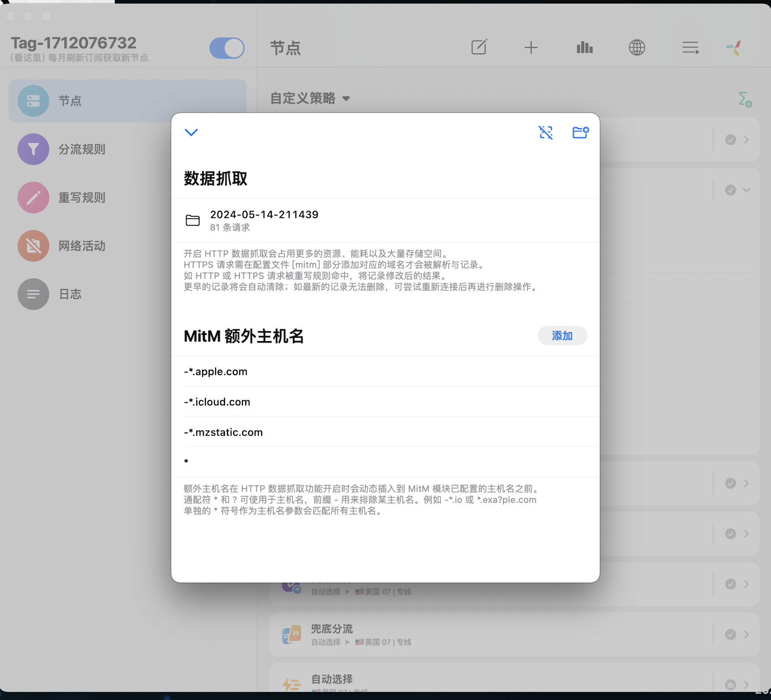This screenshot has height=700, width=771.
Task: Click the globe icon in the toolbar
Action: click(637, 47)
